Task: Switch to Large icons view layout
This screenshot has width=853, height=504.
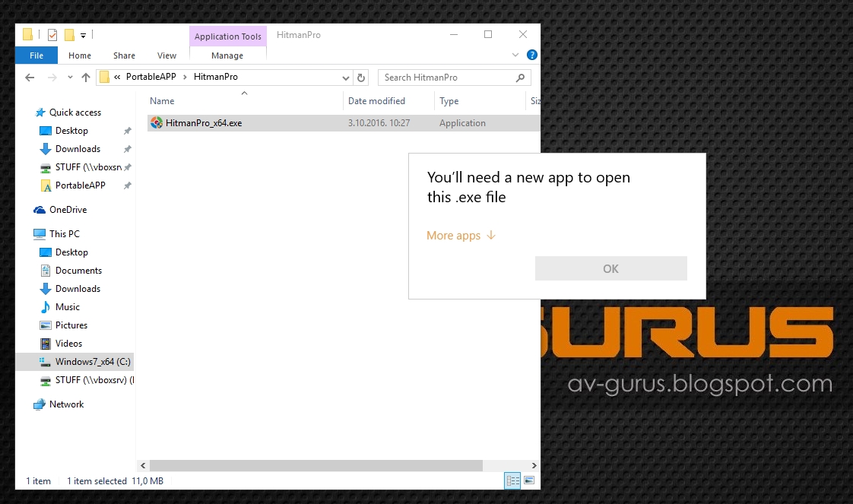Action: 529,480
